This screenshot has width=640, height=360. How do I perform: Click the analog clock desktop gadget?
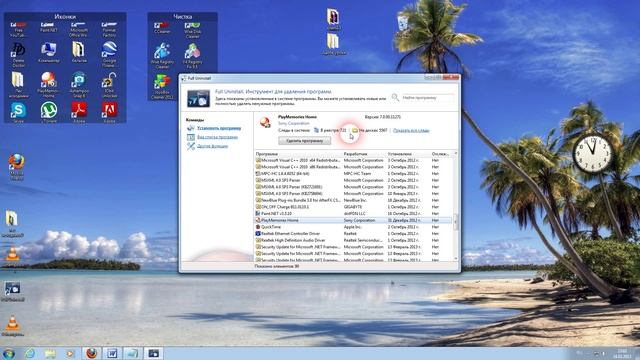(x=593, y=153)
